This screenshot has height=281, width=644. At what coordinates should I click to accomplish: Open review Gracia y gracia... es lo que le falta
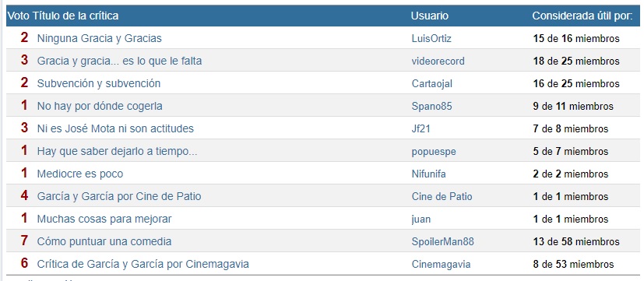coord(119,61)
